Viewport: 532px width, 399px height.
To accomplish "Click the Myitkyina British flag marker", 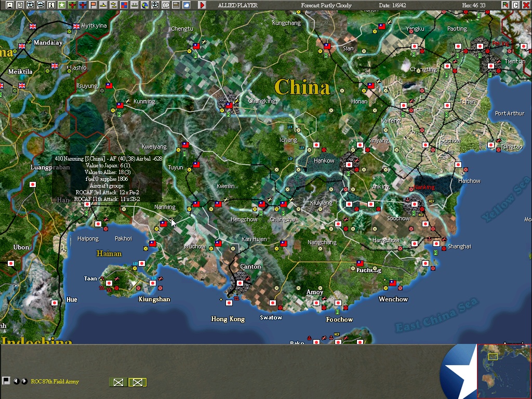I will [x=76, y=26].
